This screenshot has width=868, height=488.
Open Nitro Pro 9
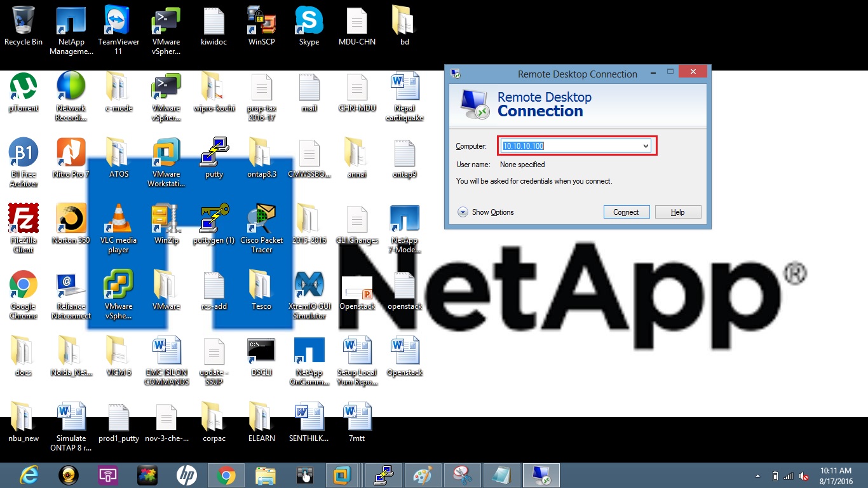pyautogui.click(x=71, y=152)
